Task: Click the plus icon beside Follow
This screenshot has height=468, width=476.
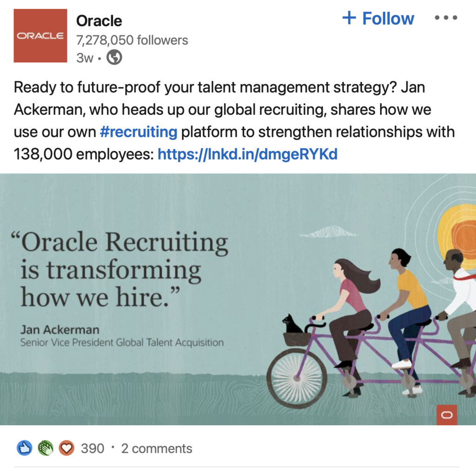Action: pos(349,18)
